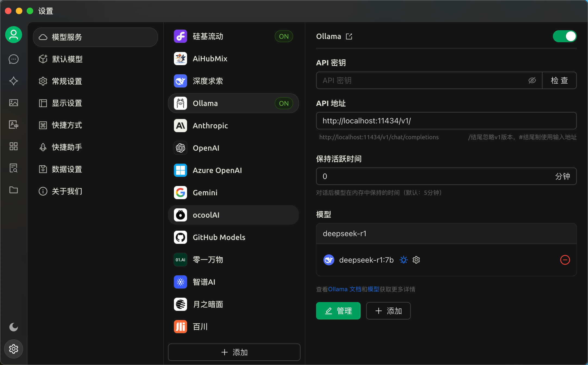Open the Ollama 文档 link
This screenshot has width=588, height=365.
click(x=345, y=289)
